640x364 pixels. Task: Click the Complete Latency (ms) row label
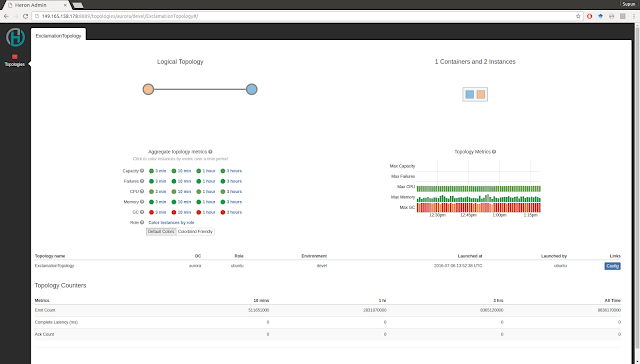pyautogui.click(x=56, y=322)
